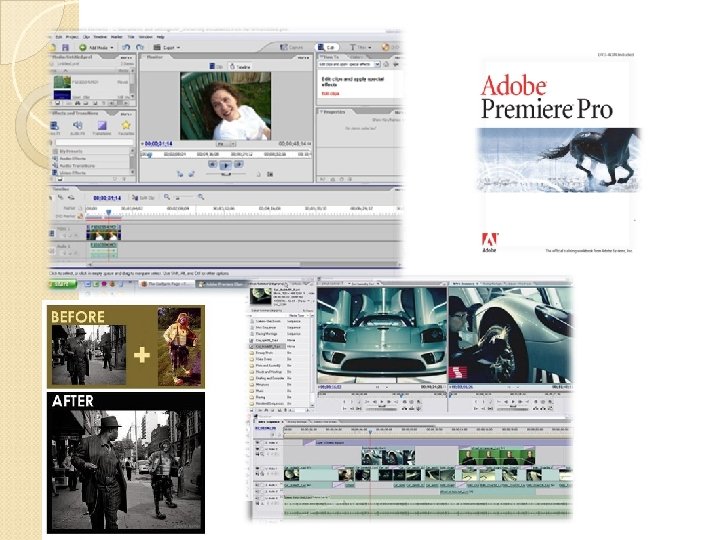The height and width of the screenshot is (540, 720).
Task: Click the effects search input field
Action: tap(94, 142)
